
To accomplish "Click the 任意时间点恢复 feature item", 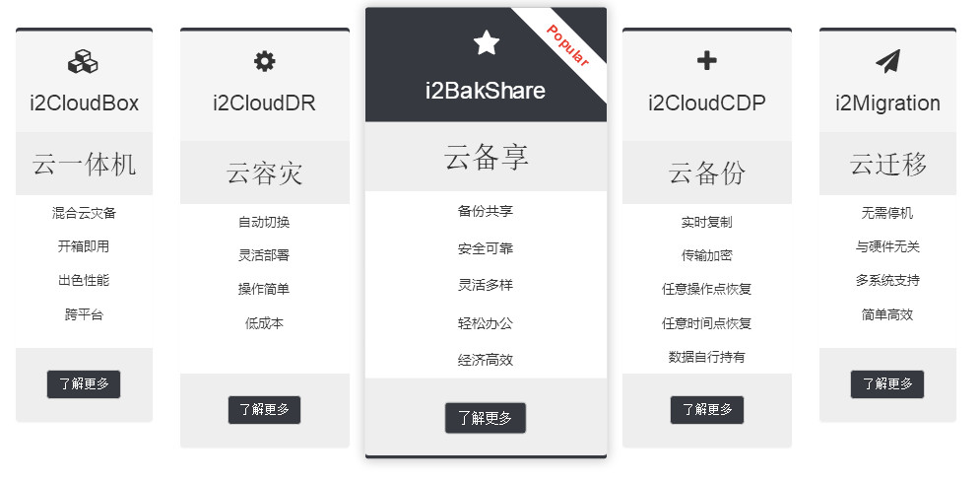I will (707, 323).
